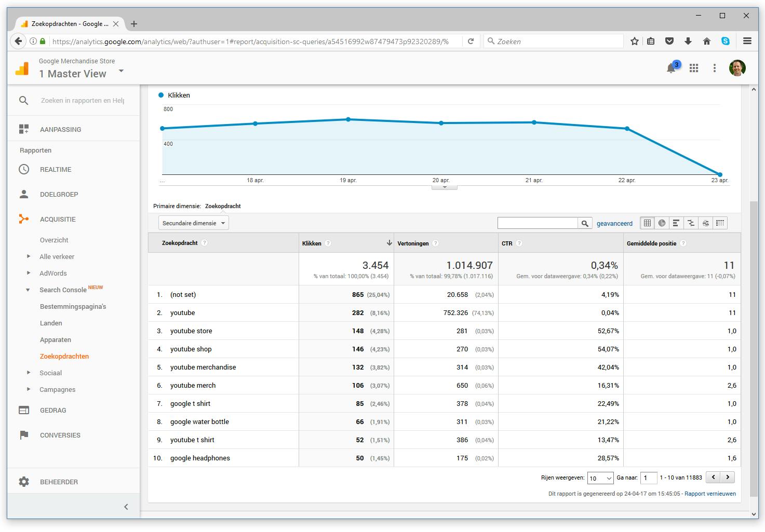This screenshot has height=532, width=765.
Task: Sort the table by the CTR column
Action: (507, 243)
